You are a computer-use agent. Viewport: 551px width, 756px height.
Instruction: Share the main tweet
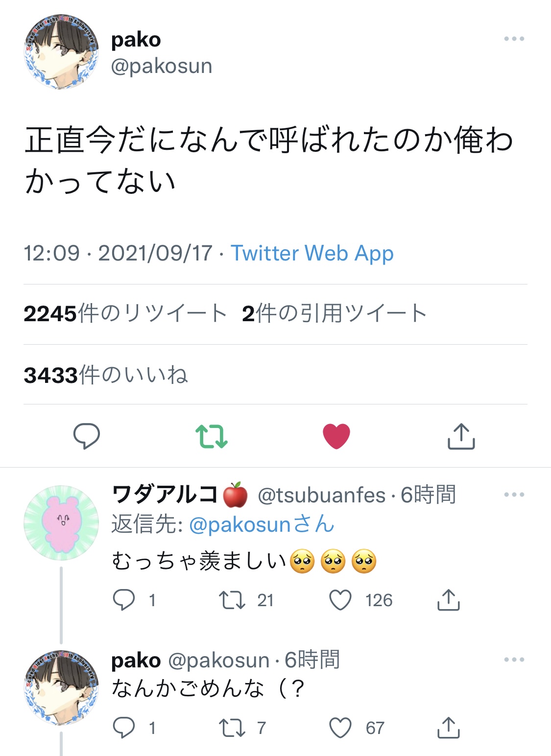click(x=461, y=436)
